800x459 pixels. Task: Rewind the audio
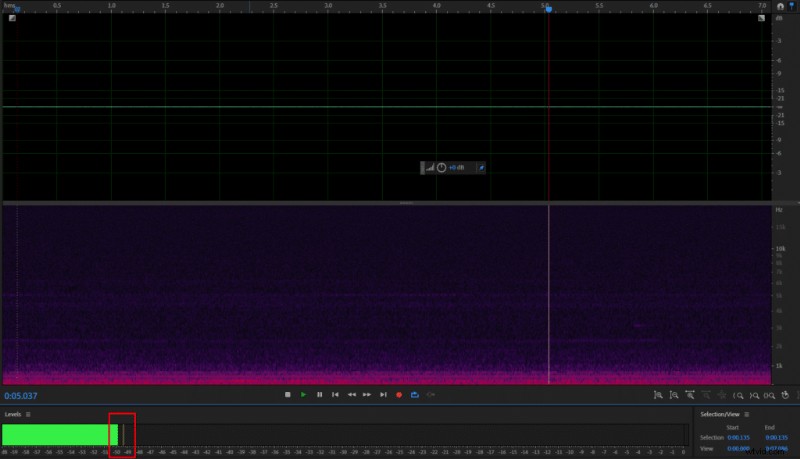352,395
